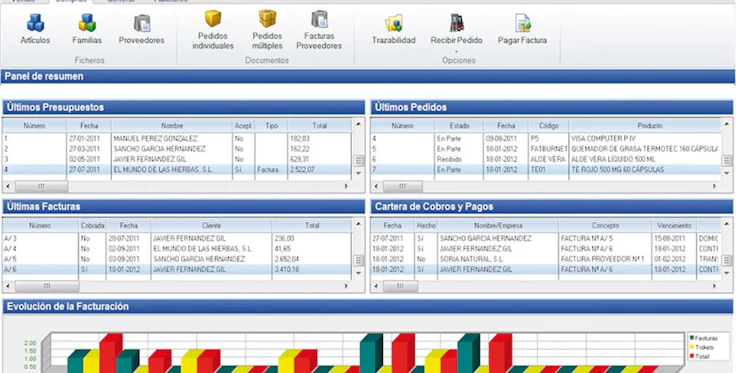Click the Código column header
Viewport: 736px width, 373px height.
[x=549, y=126]
